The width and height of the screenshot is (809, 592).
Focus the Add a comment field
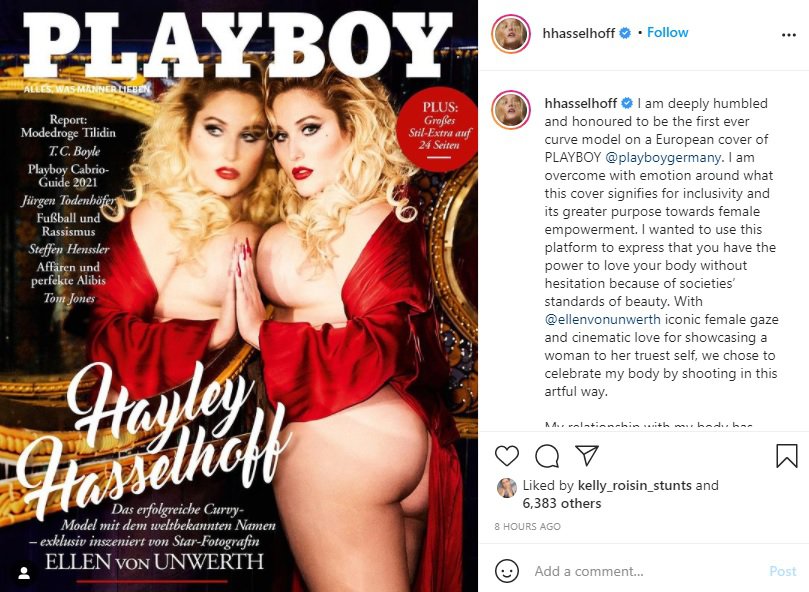(645, 571)
